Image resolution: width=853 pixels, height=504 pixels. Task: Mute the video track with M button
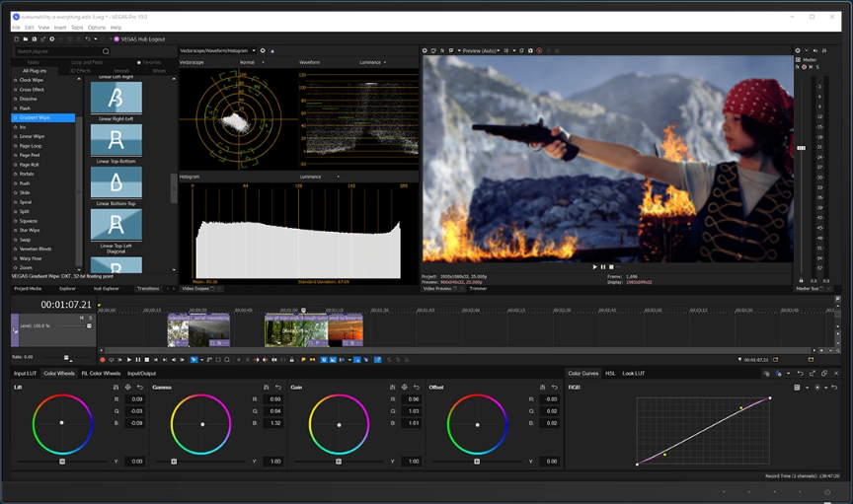(x=82, y=318)
